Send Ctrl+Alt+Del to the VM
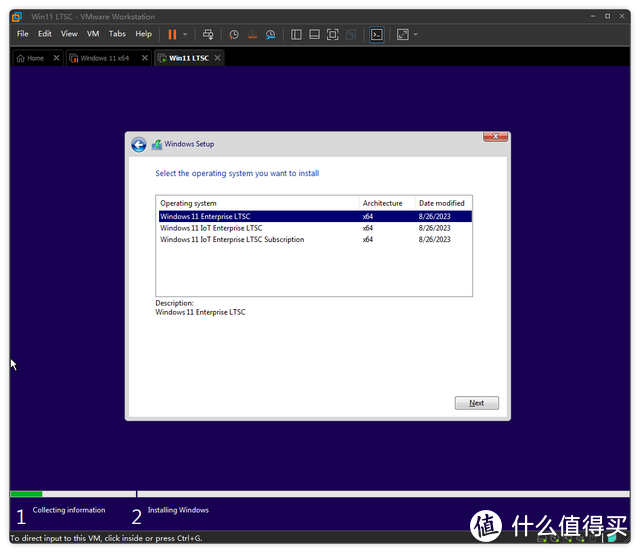640x553 pixels. tap(208, 34)
